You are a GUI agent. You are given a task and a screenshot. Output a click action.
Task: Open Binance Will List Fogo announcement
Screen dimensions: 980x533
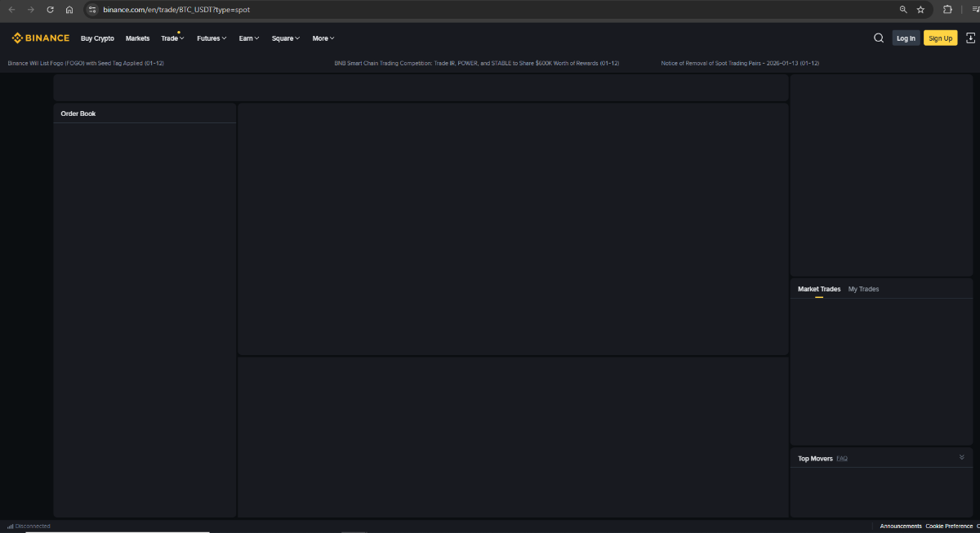pos(86,63)
